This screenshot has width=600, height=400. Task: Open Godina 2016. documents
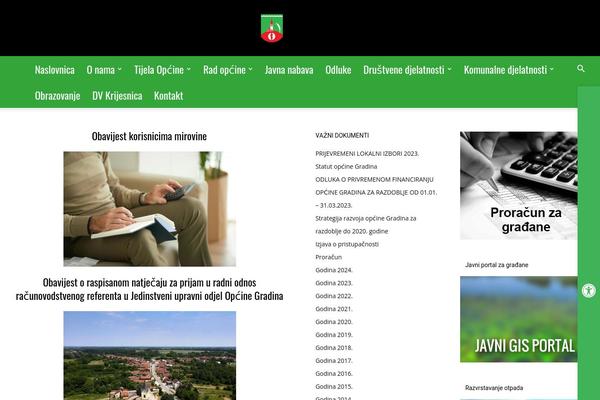click(334, 374)
